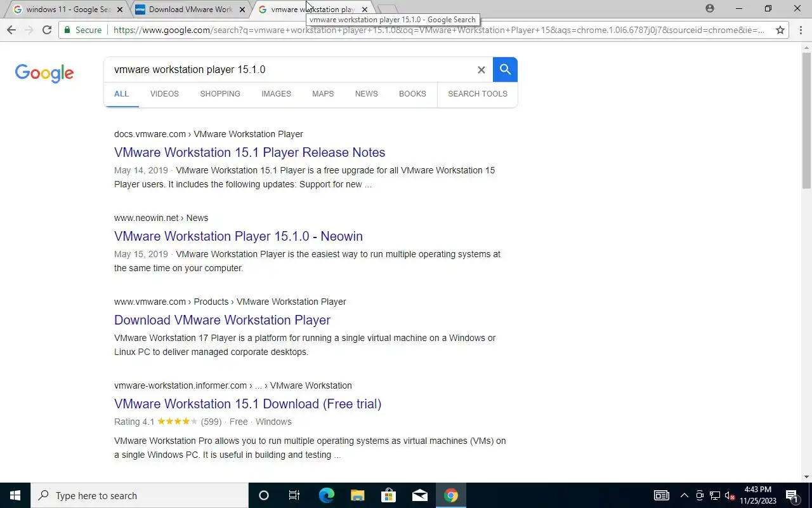
Task: Switch to SHOPPING results
Action: point(220,94)
